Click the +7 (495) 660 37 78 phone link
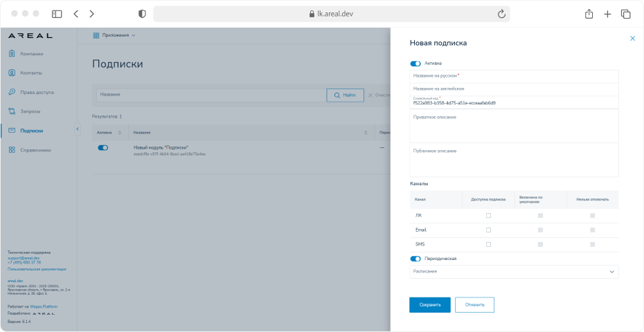The image size is (644, 332). click(24, 262)
